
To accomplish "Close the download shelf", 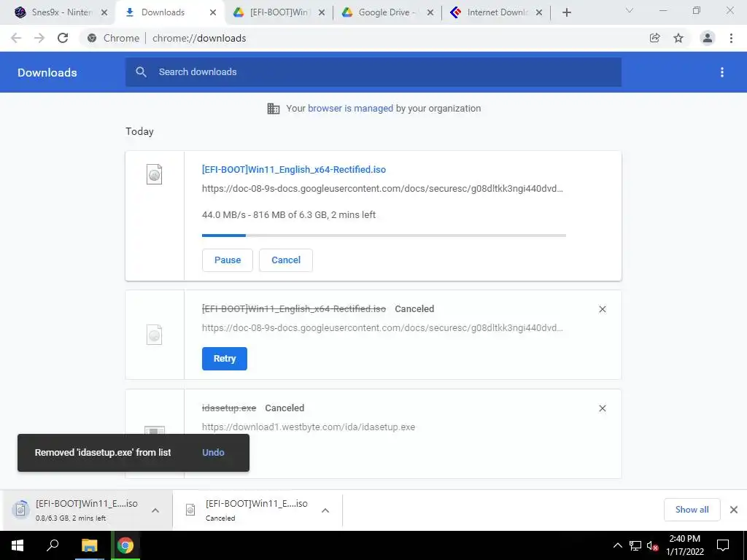I will pyautogui.click(x=734, y=510).
